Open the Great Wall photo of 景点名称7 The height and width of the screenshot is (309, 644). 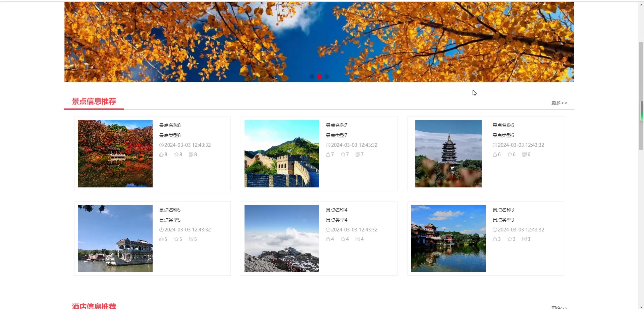(x=282, y=154)
